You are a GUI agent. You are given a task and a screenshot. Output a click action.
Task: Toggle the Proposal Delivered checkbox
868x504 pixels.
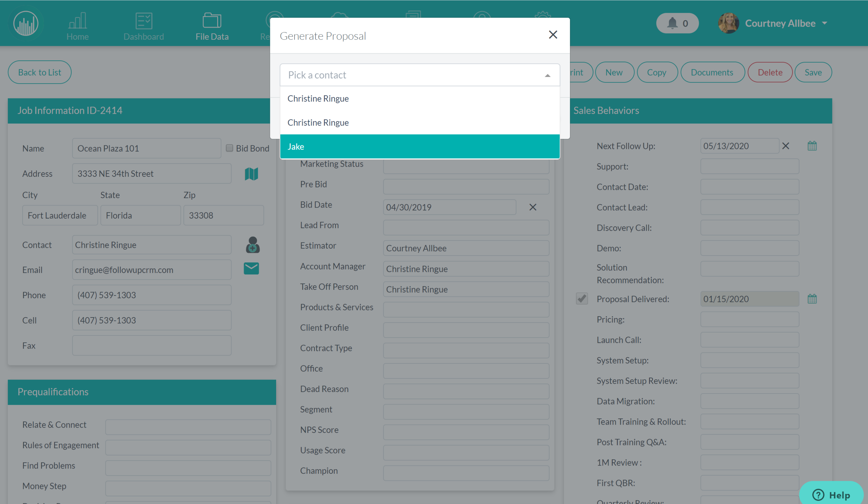582,298
